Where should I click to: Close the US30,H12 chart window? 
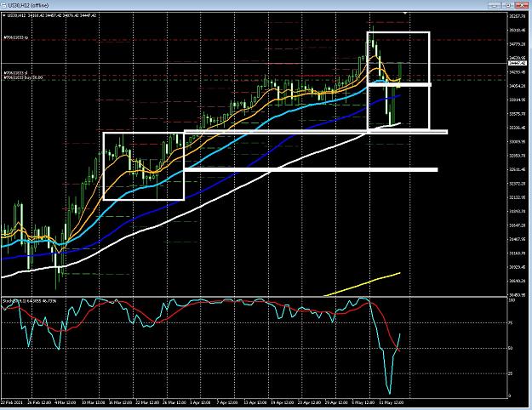coord(522,5)
